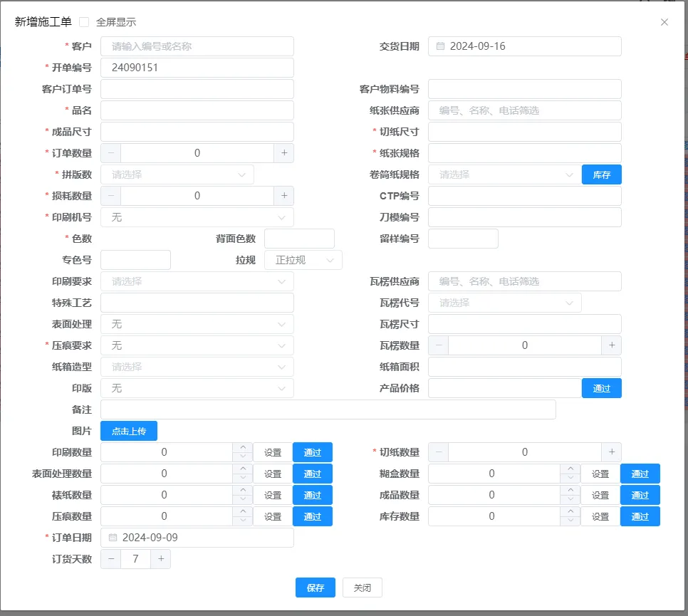
Task: Decrease 切纸数量 with the minus icon
Action: pos(439,452)
